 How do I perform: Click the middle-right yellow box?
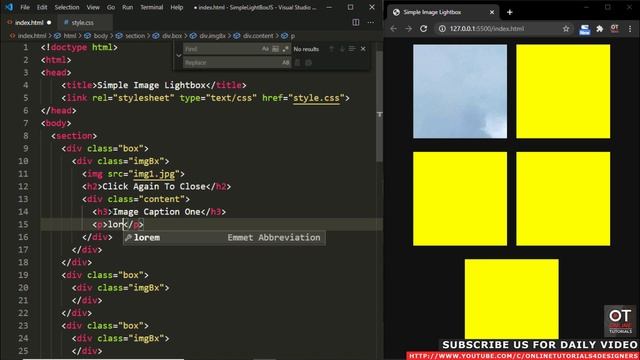[x=563, y=199]
